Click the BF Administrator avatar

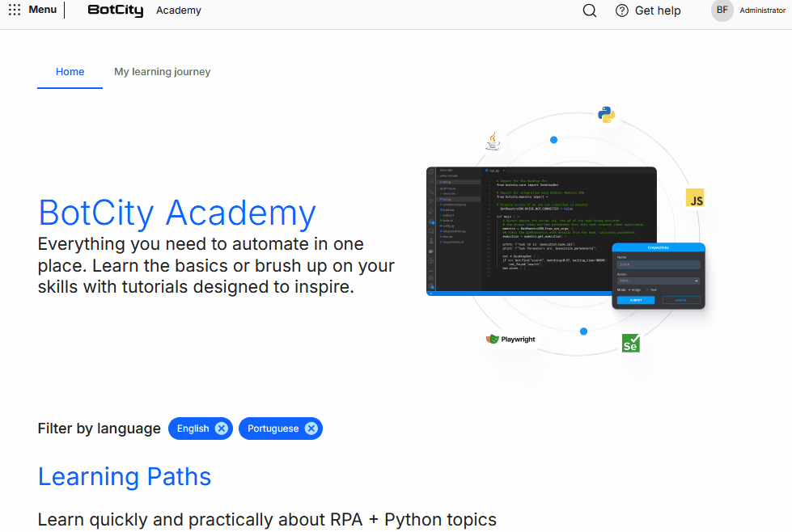coord(721,11)
